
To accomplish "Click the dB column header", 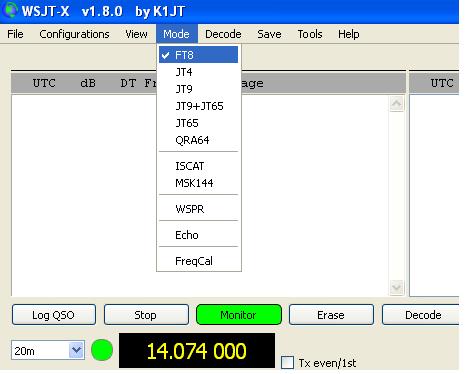I will pos(88,83).
